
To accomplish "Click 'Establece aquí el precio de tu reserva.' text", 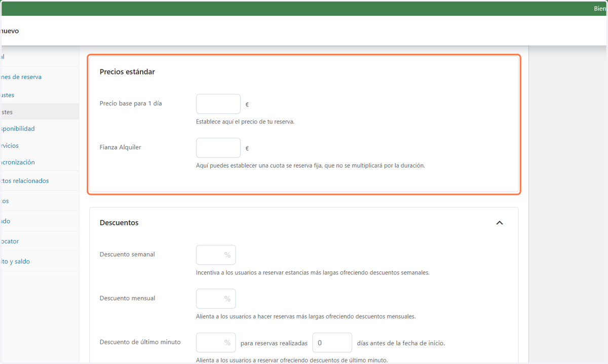I will [x=245, y=122].
